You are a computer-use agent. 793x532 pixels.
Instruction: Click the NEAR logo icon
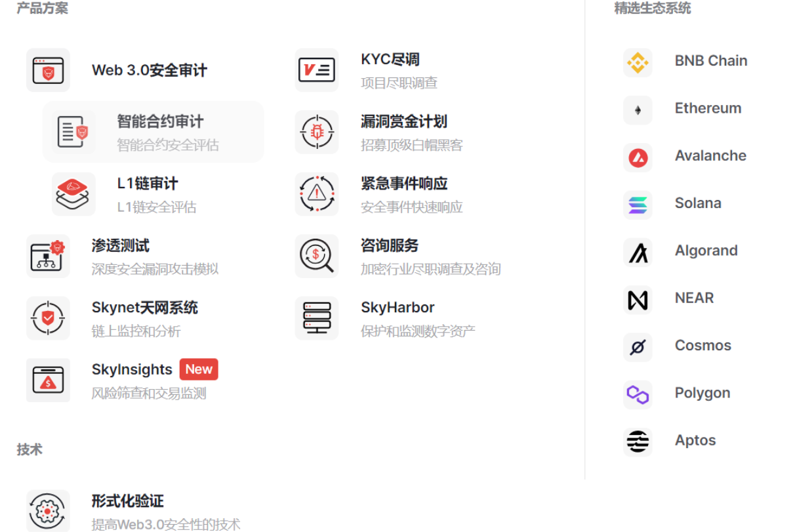[x=638, y=300]
